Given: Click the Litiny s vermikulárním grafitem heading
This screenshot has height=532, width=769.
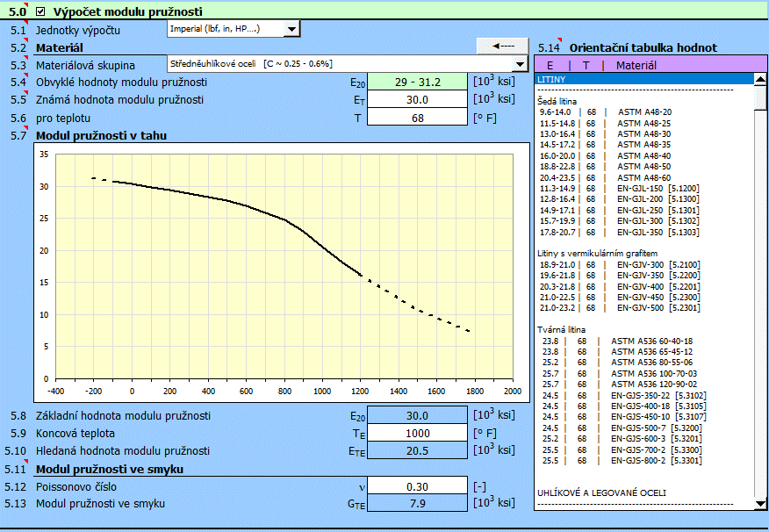Looking at the screenshot, I should 597,254.
